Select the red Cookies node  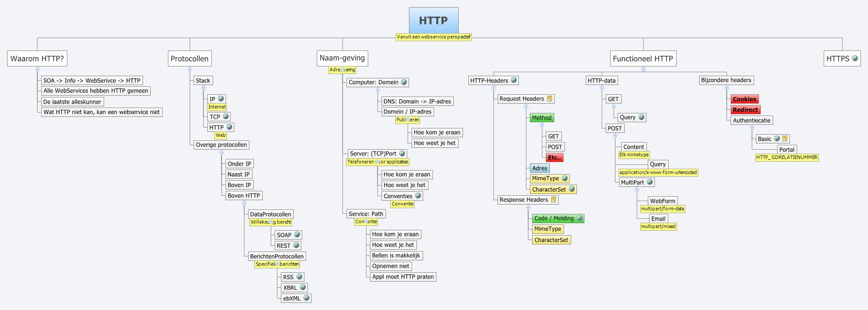tap(744, 99)
